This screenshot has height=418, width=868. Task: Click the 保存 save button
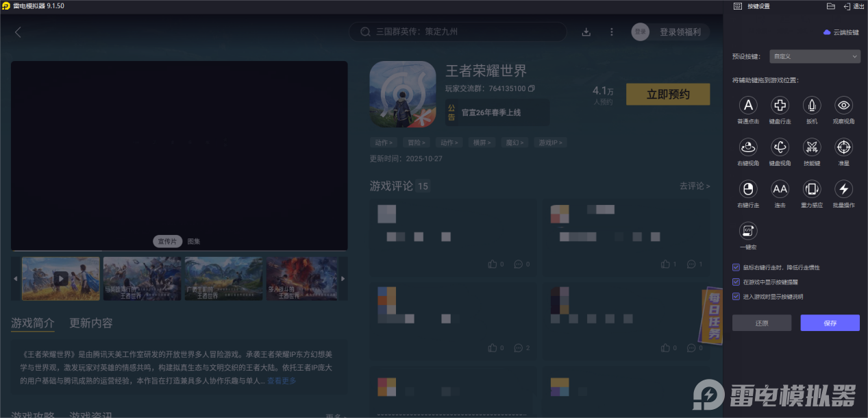(830, 322)
